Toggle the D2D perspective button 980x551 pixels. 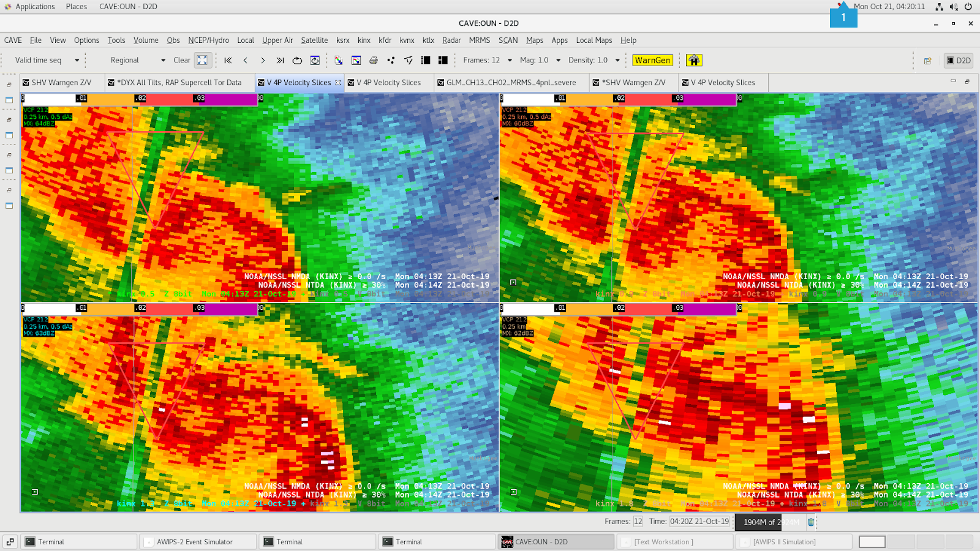(x=959, y=60)
